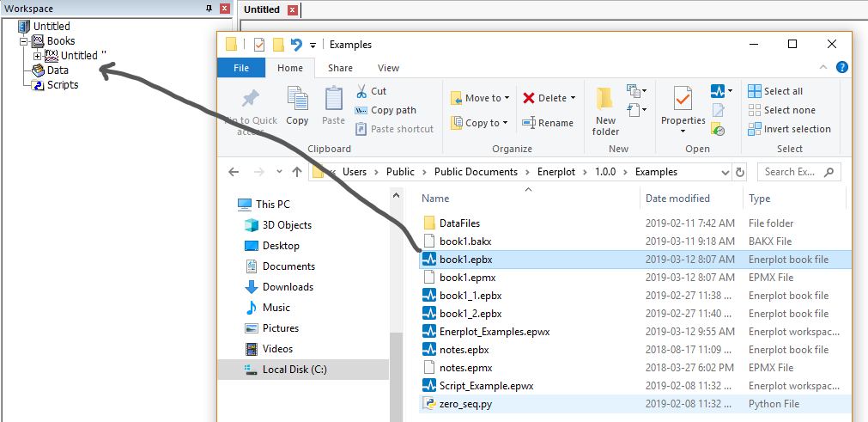The width and height of the screenshot is (868, 422).
Task: Select the Data node in Workspace tree
Action: [x=58, y=70]
